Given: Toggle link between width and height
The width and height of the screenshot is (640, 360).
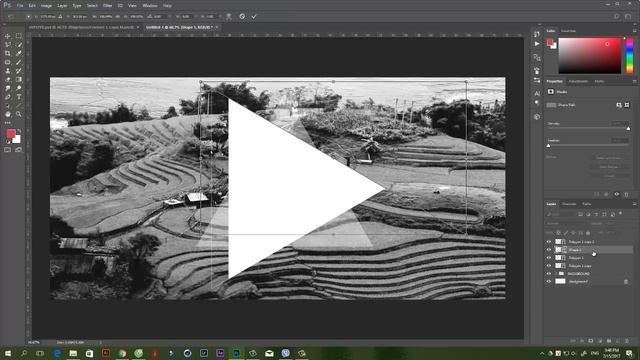Looking at the screenshot, I should [118, 17].
